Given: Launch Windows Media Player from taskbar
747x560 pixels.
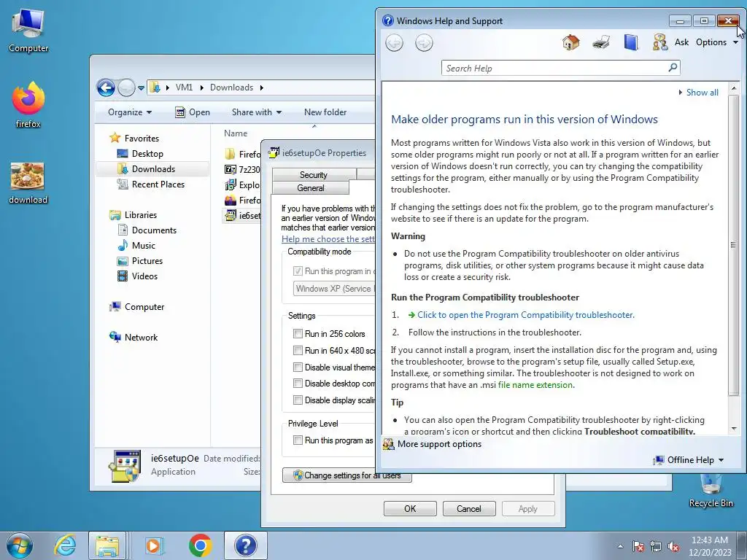Looking at the screenshot, I should pyautogui.click(x=154, y=545).
